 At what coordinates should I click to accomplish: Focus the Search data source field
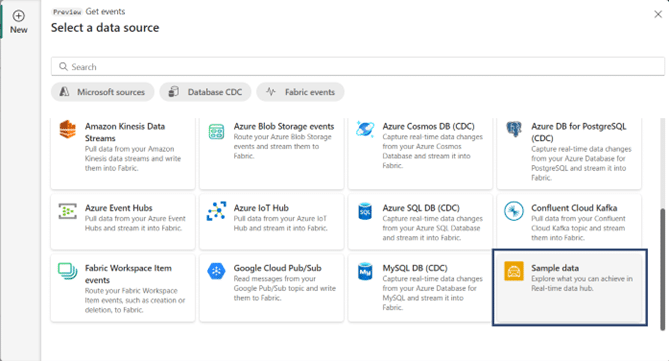tap(358, 67)
